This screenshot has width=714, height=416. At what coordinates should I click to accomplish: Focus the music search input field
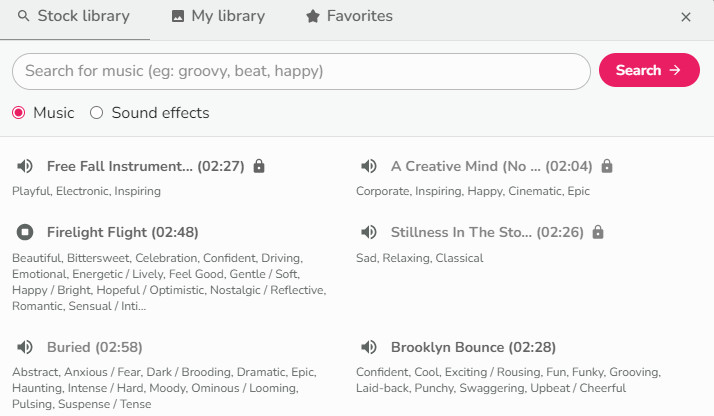(300, 71)
